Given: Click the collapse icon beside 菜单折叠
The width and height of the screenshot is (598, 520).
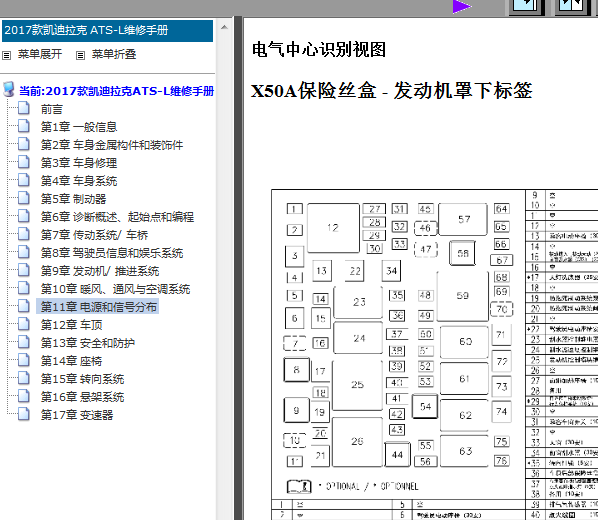Looking at the screenshot, I should click(x=80, y=55).
